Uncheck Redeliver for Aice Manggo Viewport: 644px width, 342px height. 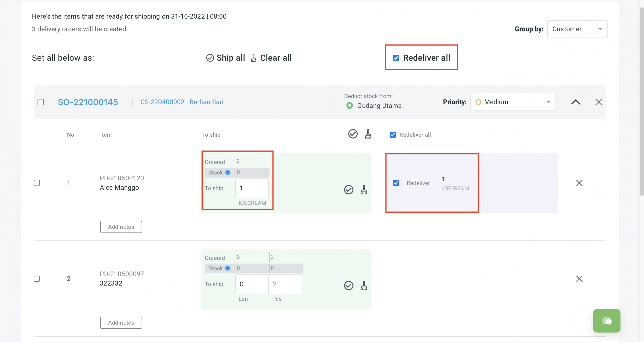(x=396, y=183)
